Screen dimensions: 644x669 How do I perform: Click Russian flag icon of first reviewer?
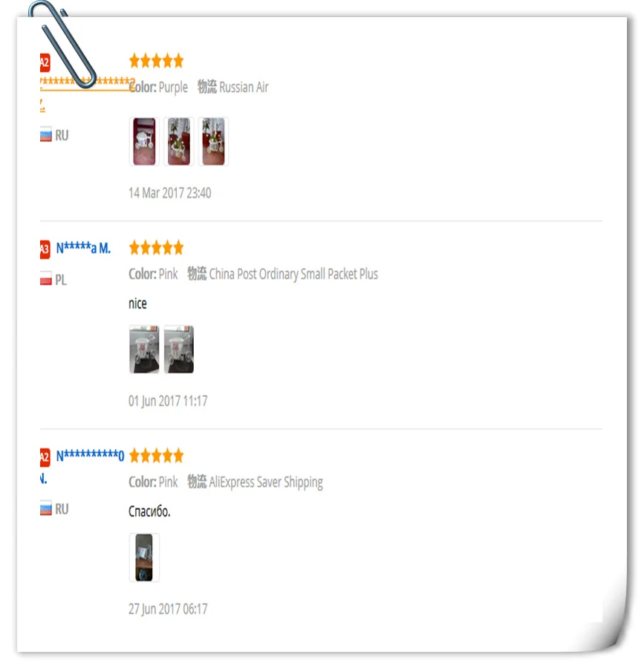pos(46,135)
